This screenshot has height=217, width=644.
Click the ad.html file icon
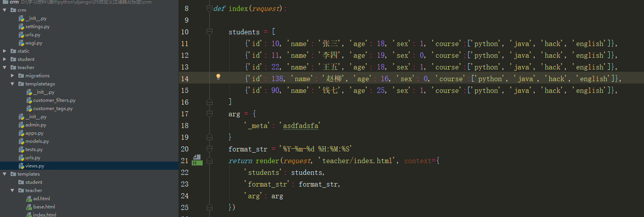(x=29, y=199)
